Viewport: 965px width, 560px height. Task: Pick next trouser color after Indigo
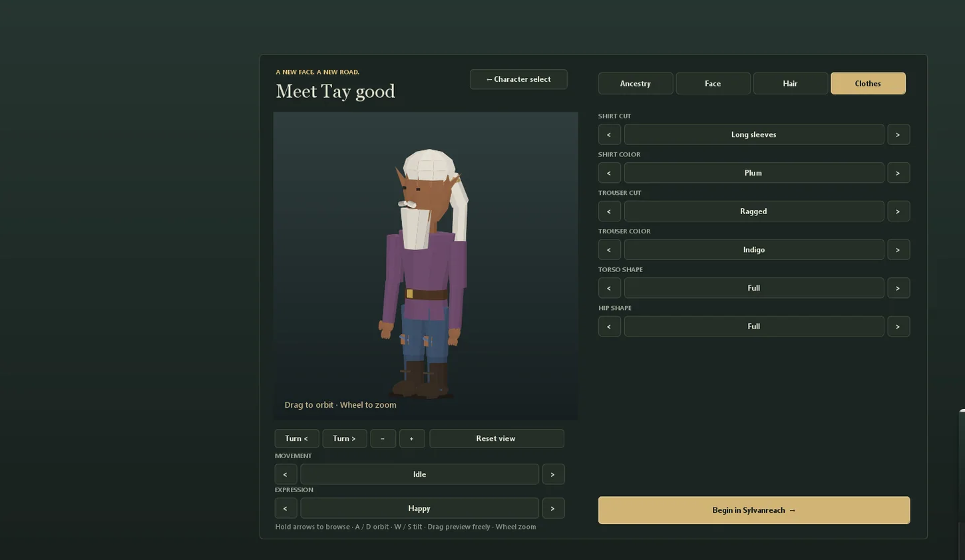[x=898, y=249]
